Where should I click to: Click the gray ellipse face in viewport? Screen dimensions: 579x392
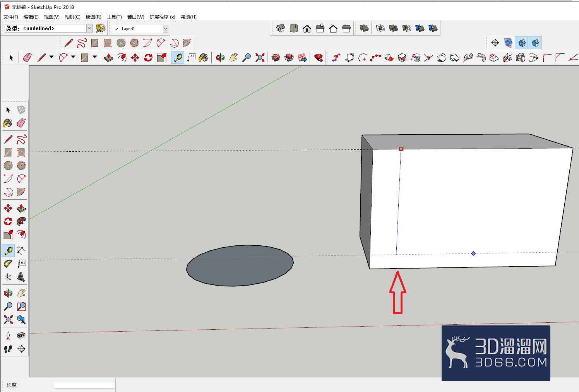click(240, 266)
